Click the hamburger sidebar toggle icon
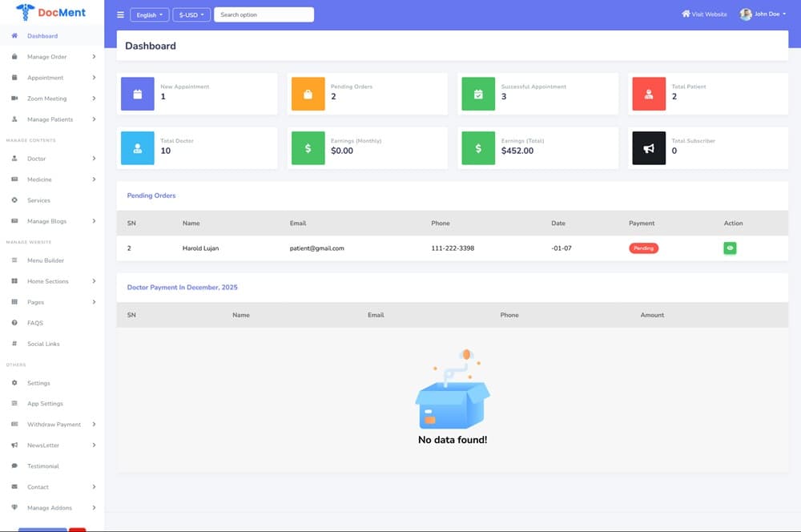The width and height of the screenshot is (801, 532). click(120, 14)
